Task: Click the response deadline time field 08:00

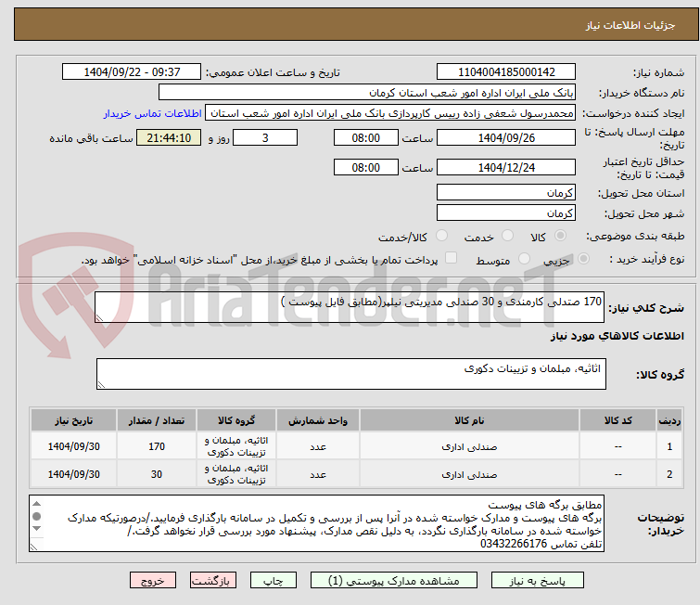Action: 365,137
